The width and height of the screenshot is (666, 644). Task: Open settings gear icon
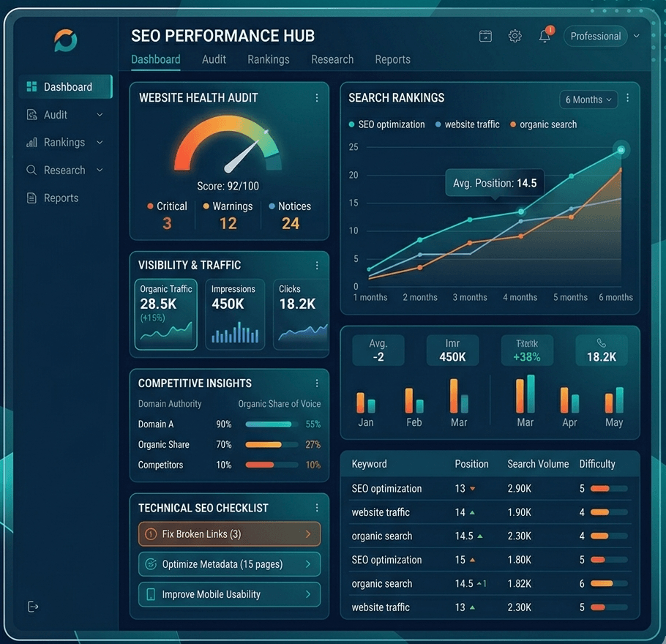[x=515, y=36]
